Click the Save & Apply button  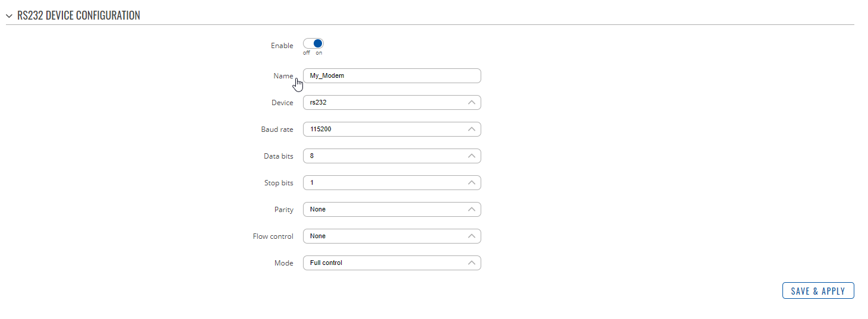coord(818,290)
